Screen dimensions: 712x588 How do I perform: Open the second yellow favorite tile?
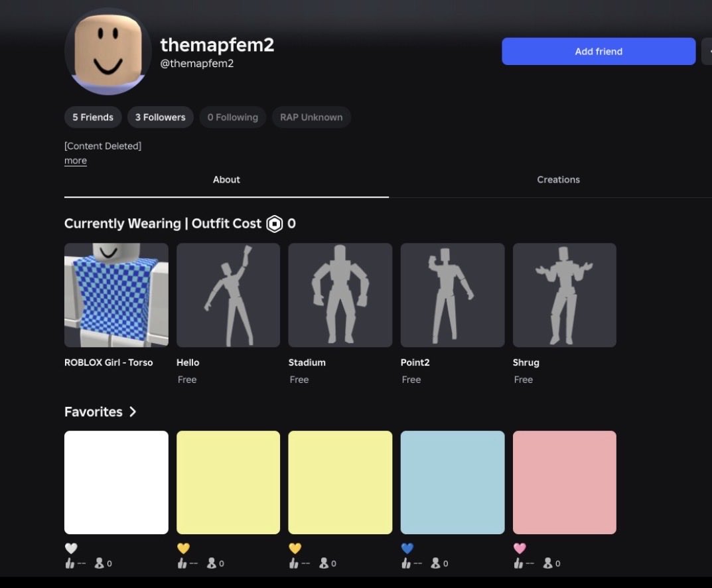click(x=340, y=482)
